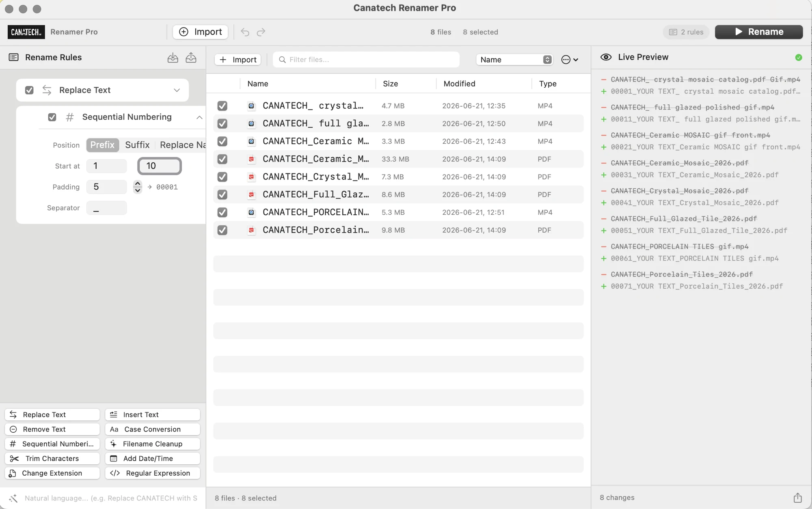The width and height of the screenshot is (812, 509).
Task: Open the more options ellipsis menu
Action: [569, 60]
